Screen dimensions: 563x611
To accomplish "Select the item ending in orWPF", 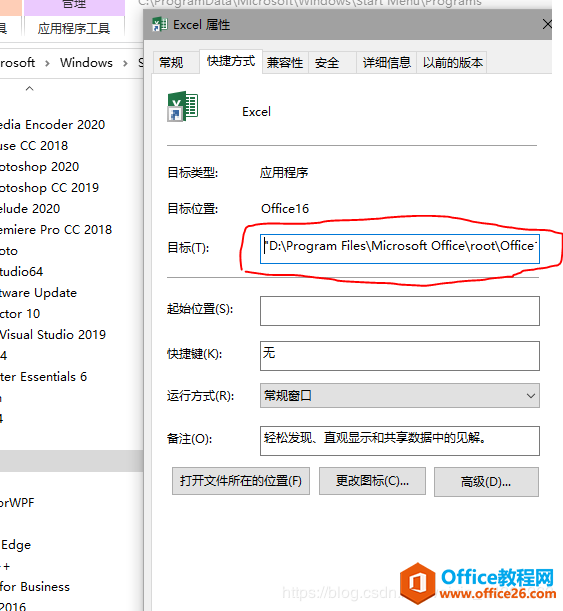I will [17, 503].
